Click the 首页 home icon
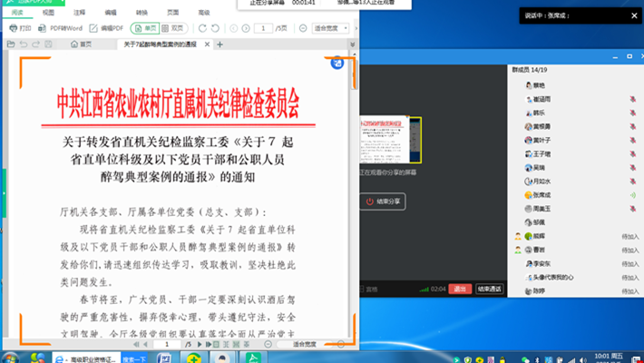The width and height of the screenshot is (644, 363). (82, 44)
